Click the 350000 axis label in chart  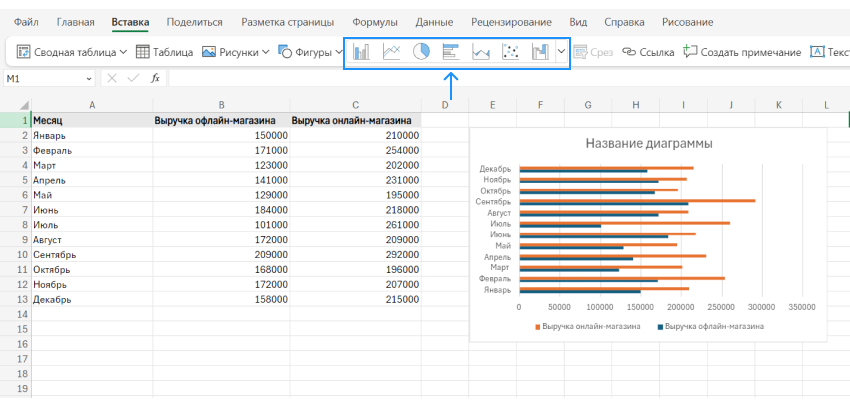click(802, 307)
